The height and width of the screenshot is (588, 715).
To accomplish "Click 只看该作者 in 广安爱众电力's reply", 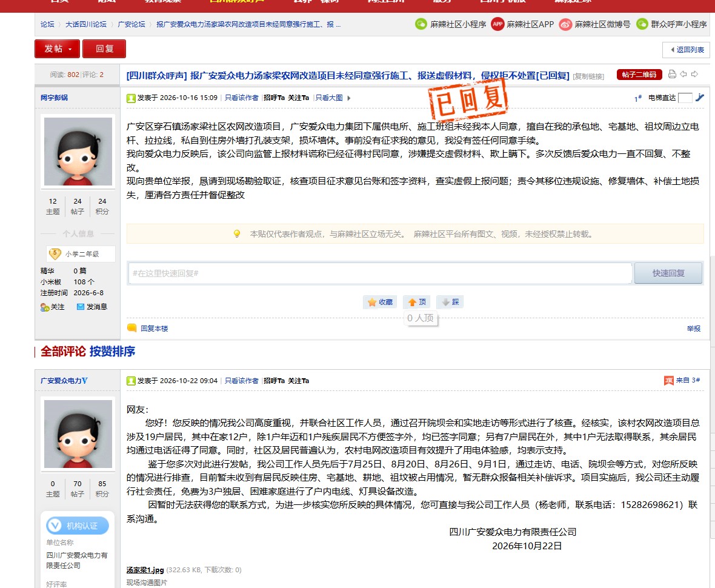I will coord(241,381).
